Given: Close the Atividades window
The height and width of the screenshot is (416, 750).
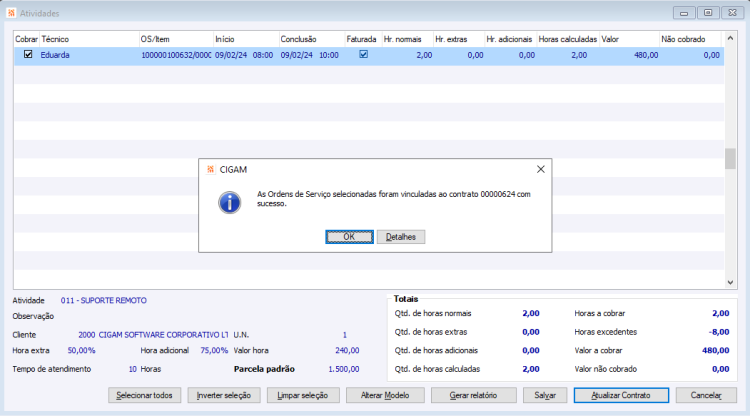Looking at the screenshot, I should click(732, 13).
